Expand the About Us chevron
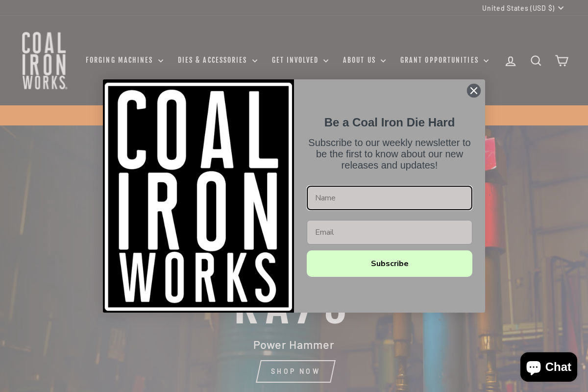 click(x=383, y=60)
